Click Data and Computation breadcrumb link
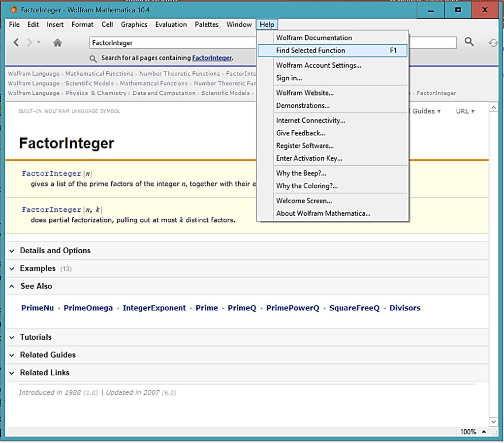This screenshot has width=504, height=443. click(x=164, y=93)
